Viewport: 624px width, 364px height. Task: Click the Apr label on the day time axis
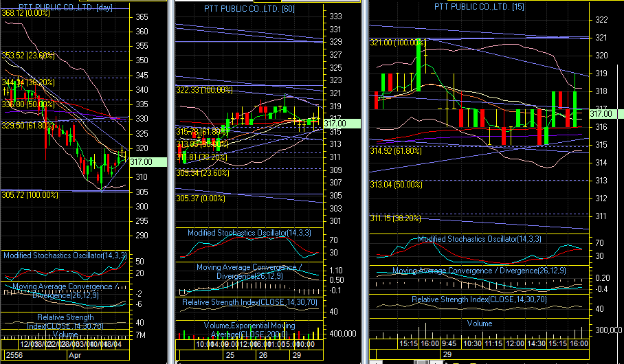(75, 355)
